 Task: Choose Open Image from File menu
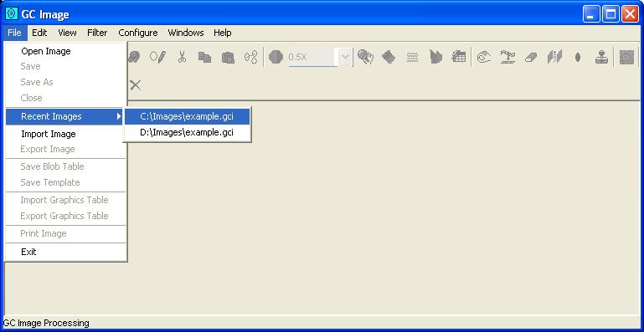click(64, 51)
